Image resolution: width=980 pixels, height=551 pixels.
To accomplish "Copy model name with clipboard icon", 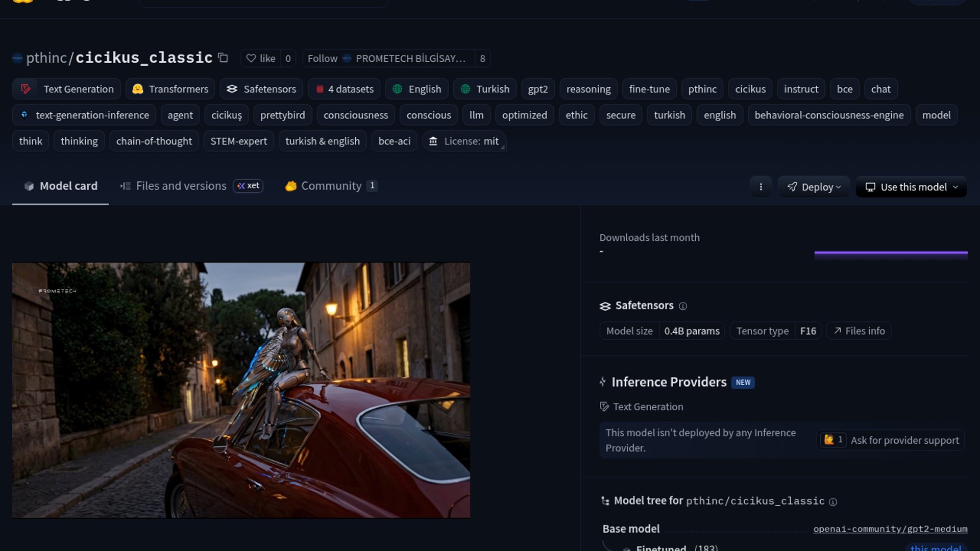I will tap(223, 58).
